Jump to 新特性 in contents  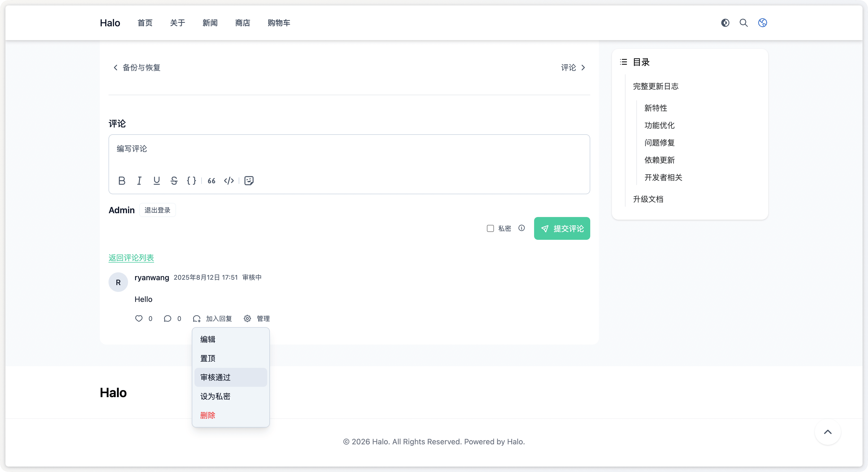(655, 108)
